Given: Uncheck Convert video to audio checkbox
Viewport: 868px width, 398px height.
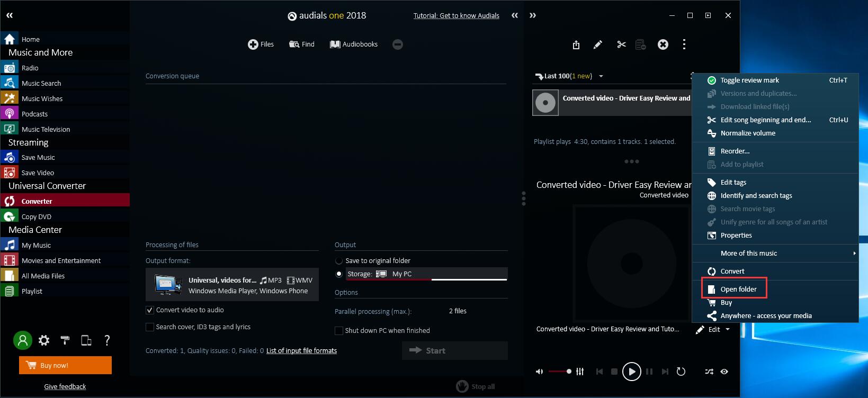Looking at the screenshot, I should (x=150, y=310).
